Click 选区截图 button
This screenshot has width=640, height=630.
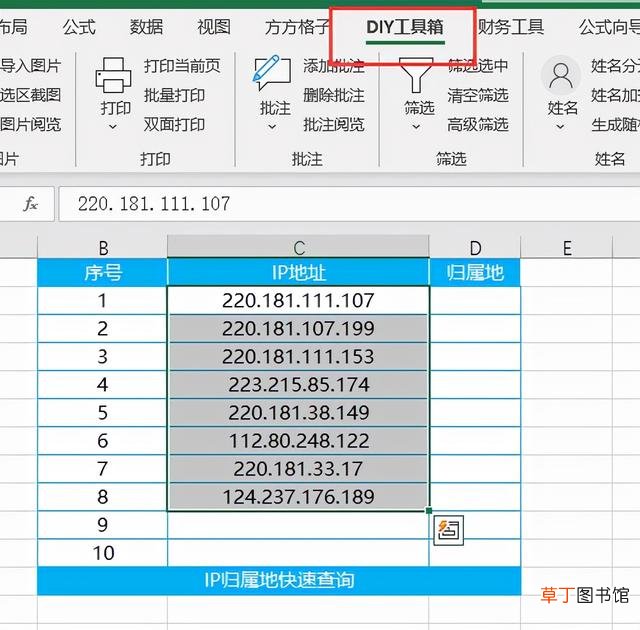(31, 95)
